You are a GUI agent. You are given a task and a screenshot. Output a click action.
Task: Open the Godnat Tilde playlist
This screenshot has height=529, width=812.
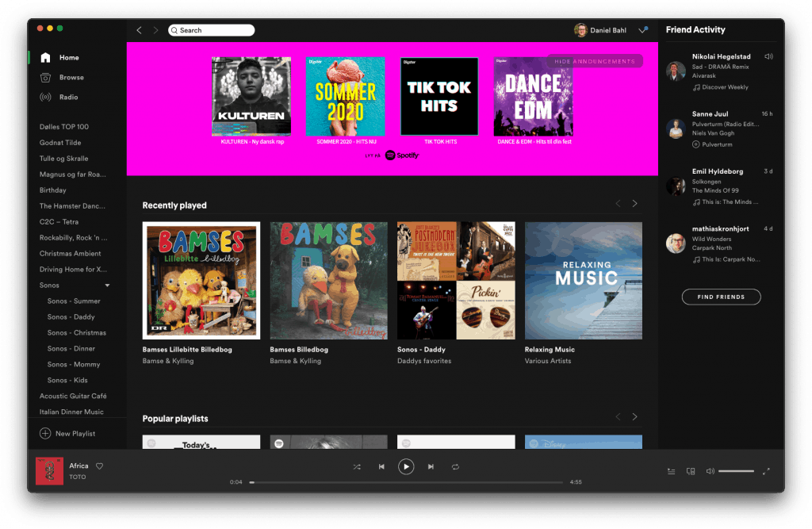(x=60, y=143)
